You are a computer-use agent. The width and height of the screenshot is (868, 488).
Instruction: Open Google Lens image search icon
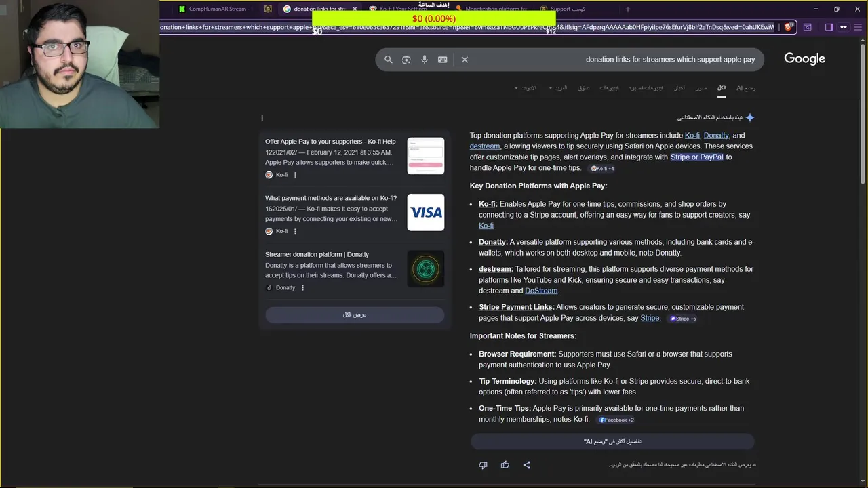(x=406, y=60)
